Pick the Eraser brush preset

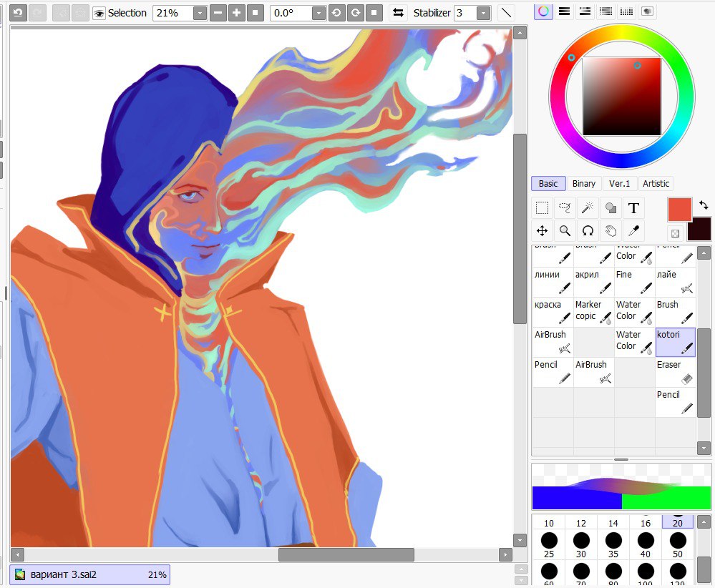point(676,372)
